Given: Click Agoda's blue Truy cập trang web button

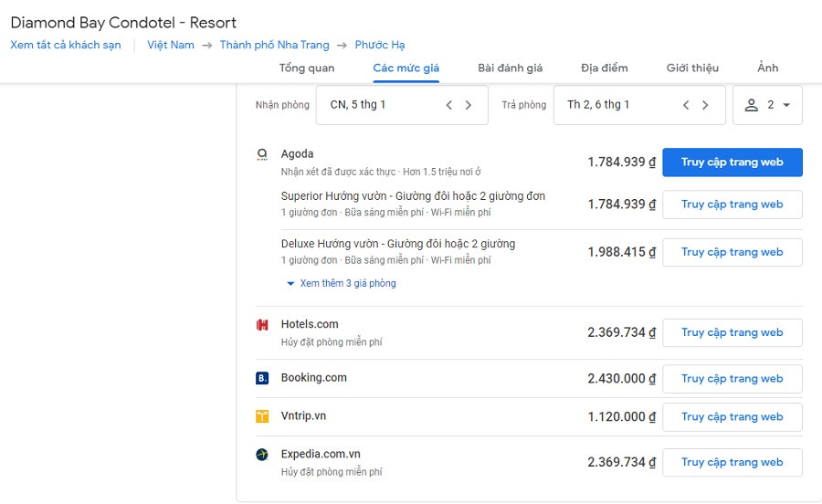Looking at the screenshot, I should [732, 163].
